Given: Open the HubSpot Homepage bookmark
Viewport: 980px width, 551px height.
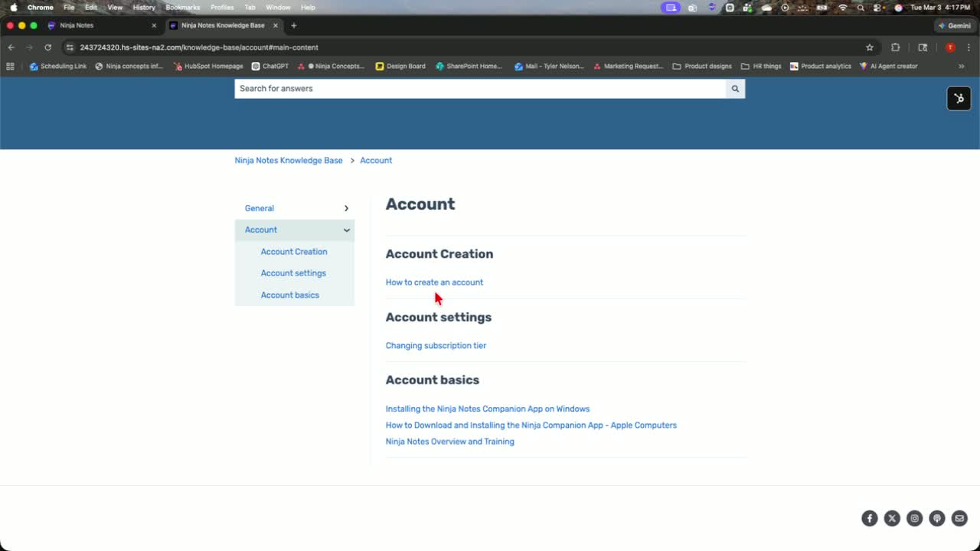Looking at the screenshot, I should coord(208,67).
